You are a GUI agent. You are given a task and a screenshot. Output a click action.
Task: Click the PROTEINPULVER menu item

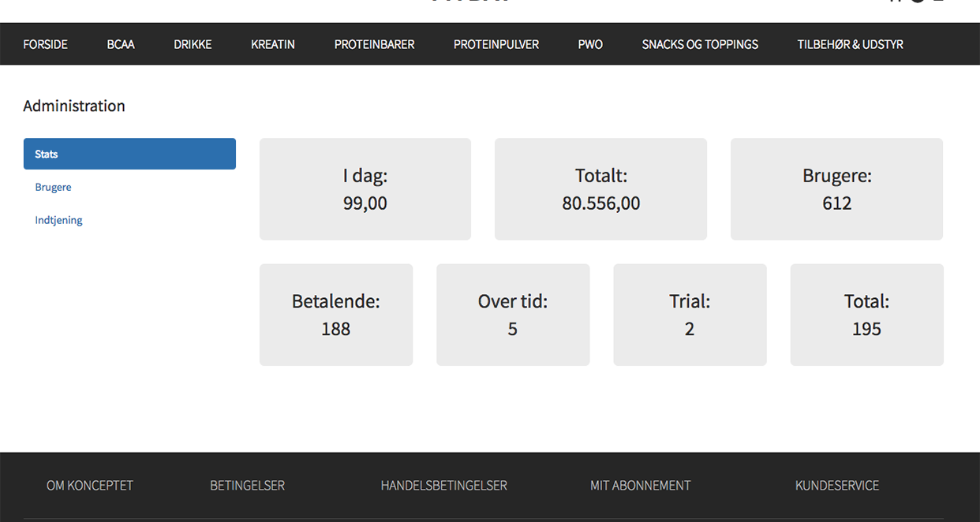click(496, 44)
